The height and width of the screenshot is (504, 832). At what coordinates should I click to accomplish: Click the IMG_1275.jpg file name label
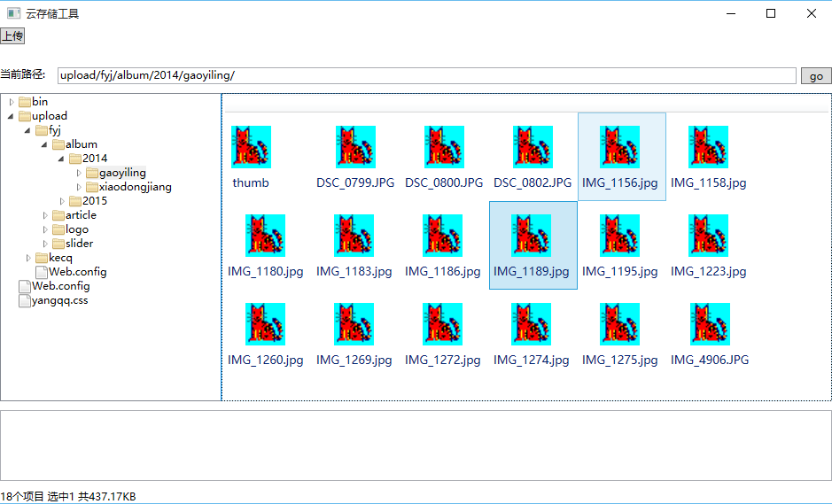point(619,361)
